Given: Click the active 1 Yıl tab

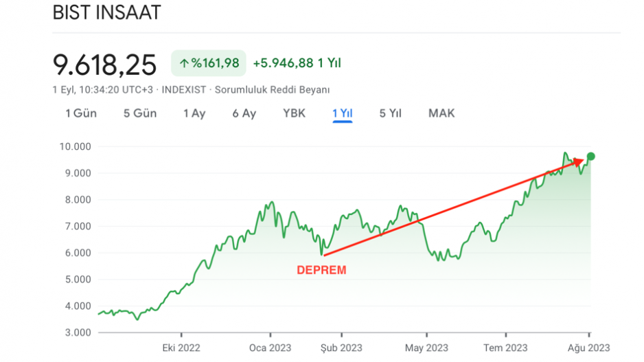Looking at the screenshot, I should point(342,113).
